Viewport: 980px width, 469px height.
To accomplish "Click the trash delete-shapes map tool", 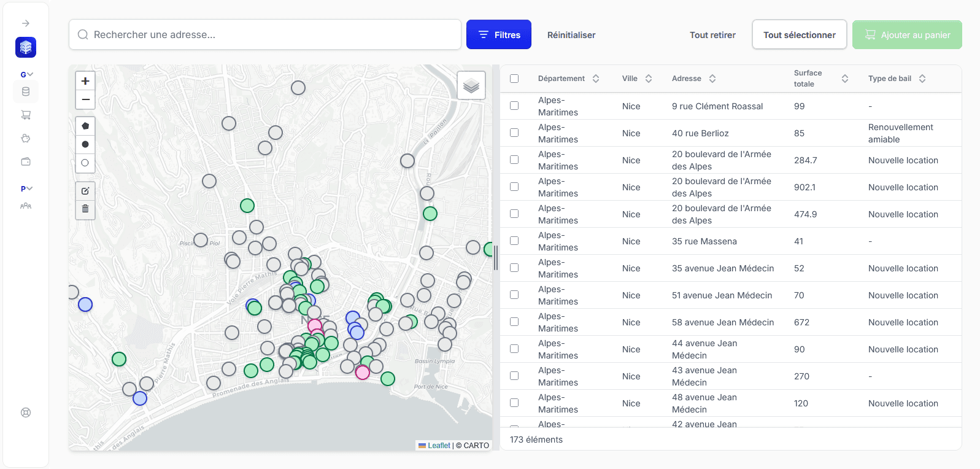I will coord(85,209).
